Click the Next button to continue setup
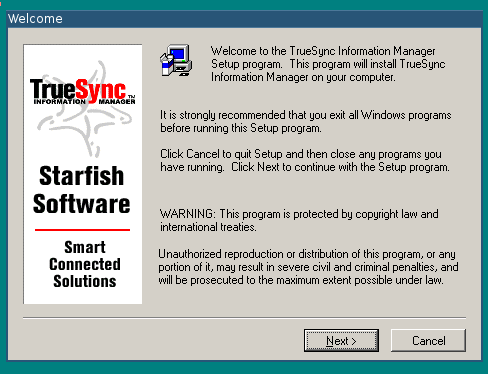The image size is (488, 374). click(x=341, y=340)
